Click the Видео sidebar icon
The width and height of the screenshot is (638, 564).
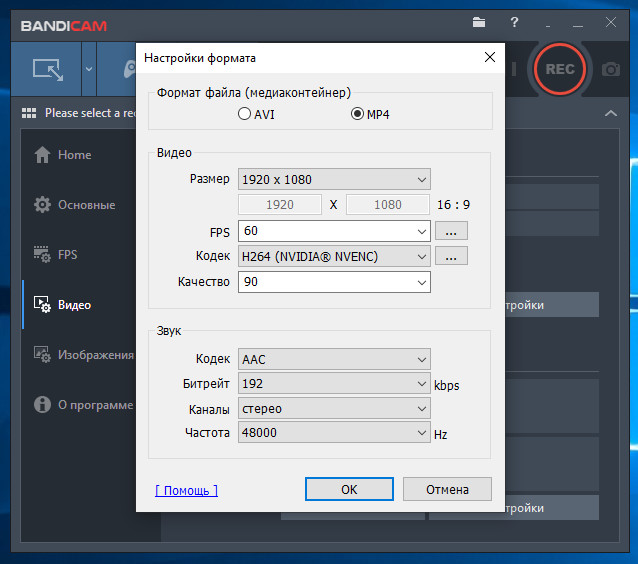click(x=42, y=304)
